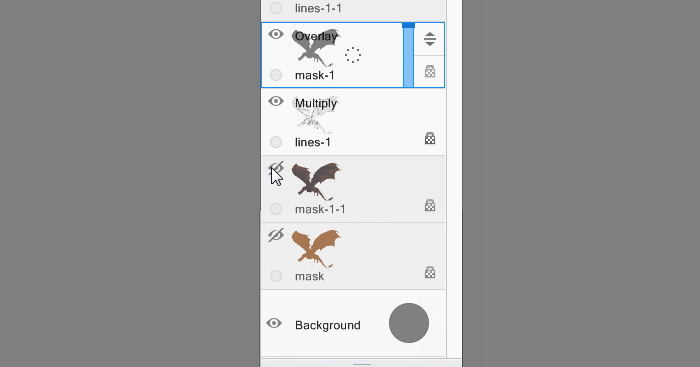Screen dimensions: 700x367
Task: Open the layer menu dotted circle icon
Action: click(353, 55)
